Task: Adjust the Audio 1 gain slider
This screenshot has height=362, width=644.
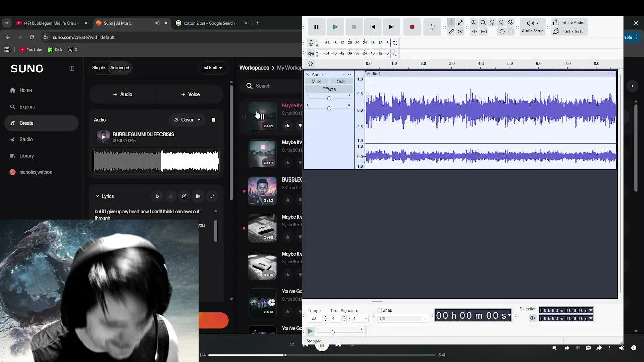Action: [329, 98]
